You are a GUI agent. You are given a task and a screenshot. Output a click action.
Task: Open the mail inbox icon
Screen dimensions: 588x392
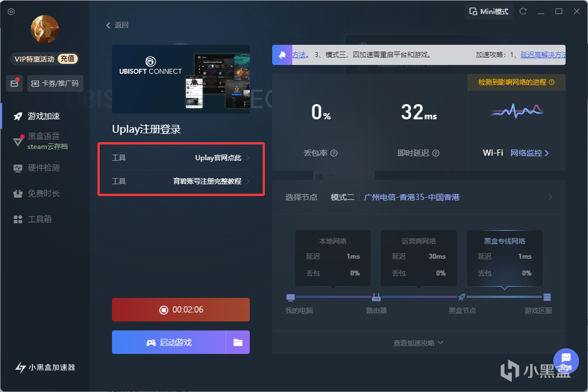point(15,83)
